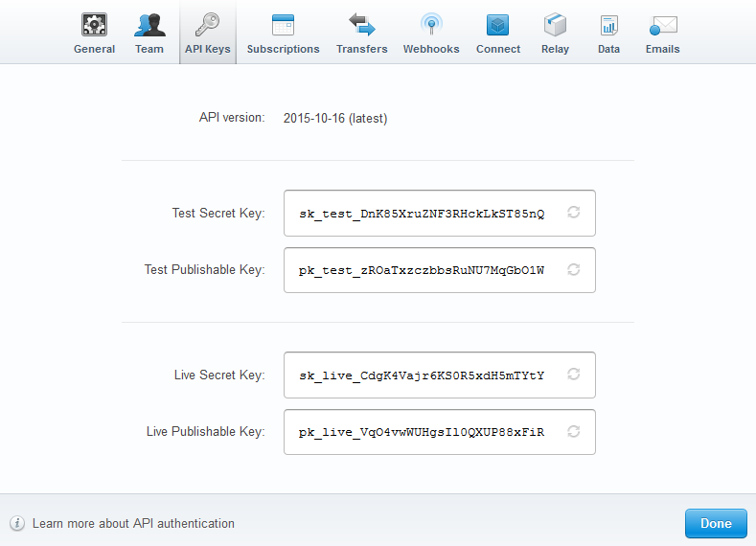This screenshot has width=756, height=546.
Task: Open Learn more about API authentication link
Action: pos(133,524)
